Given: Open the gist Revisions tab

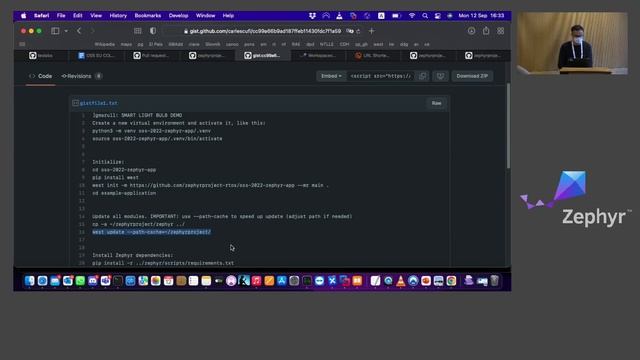Looking at the screenshot, I should 81,76.
